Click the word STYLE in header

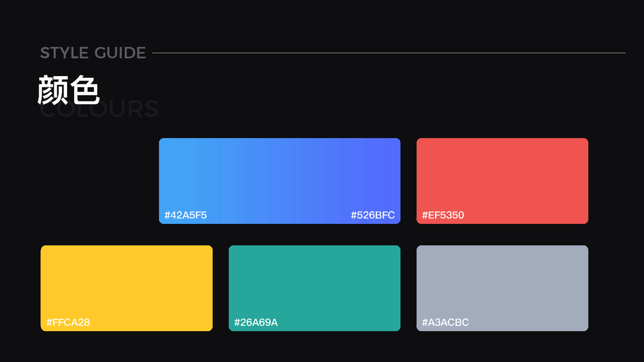(63, 53)
